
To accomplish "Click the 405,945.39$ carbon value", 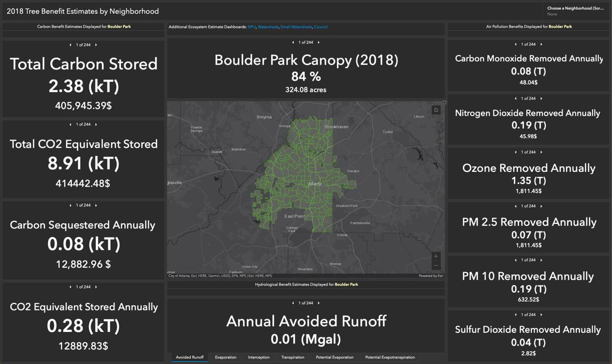I will pos(84,106).
